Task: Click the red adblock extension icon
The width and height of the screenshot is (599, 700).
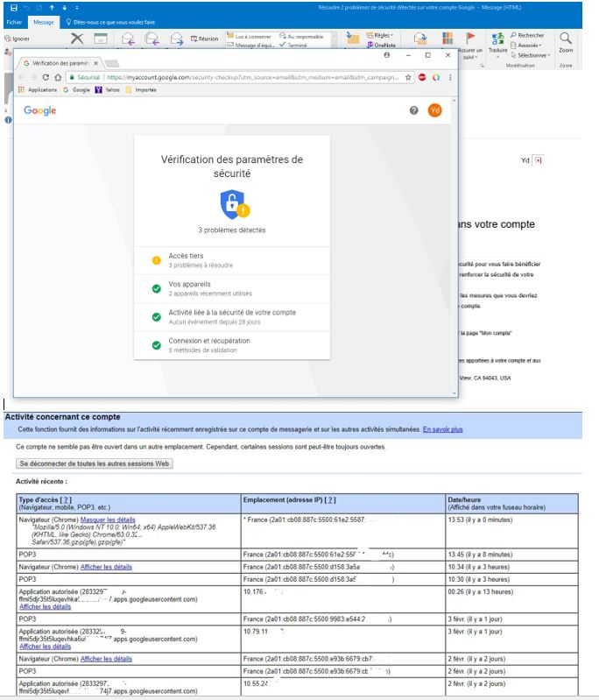Action: click(422, 77)
